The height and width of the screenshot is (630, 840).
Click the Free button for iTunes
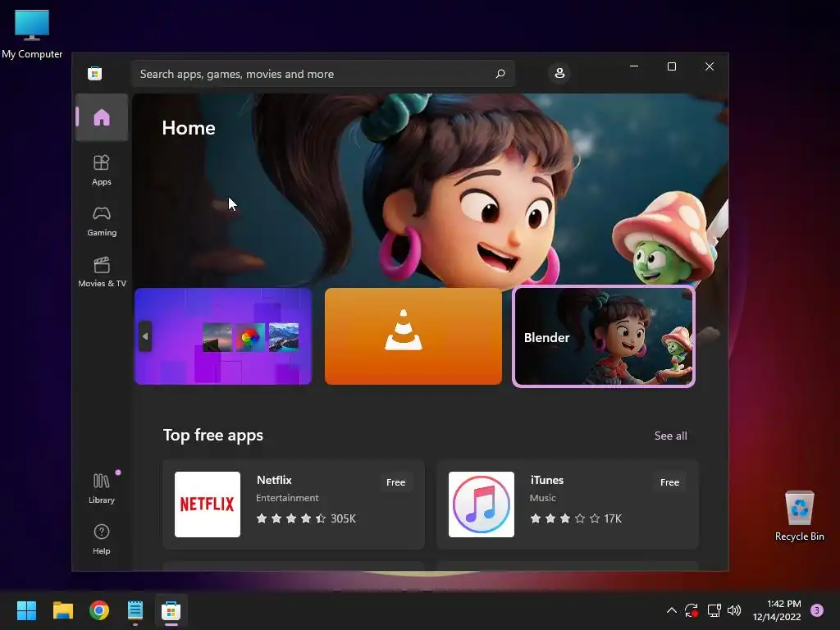coord(669,482)
